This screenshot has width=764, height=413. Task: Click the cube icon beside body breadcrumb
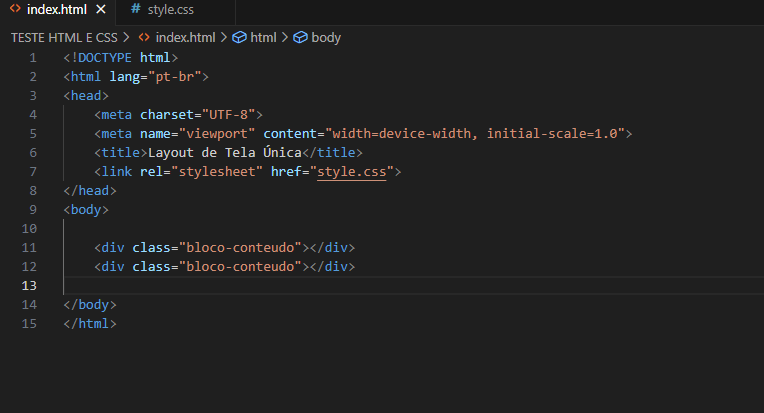click(x=300, y=38)
